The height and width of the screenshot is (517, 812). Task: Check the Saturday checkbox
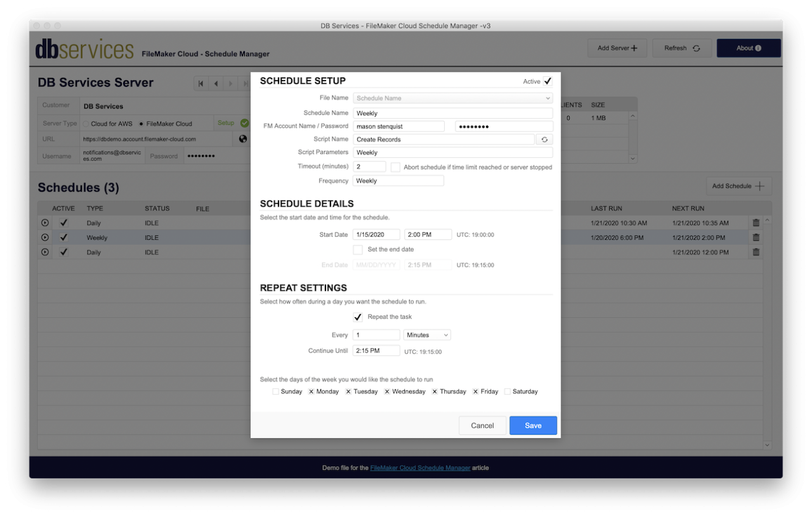tap(507, 391)
